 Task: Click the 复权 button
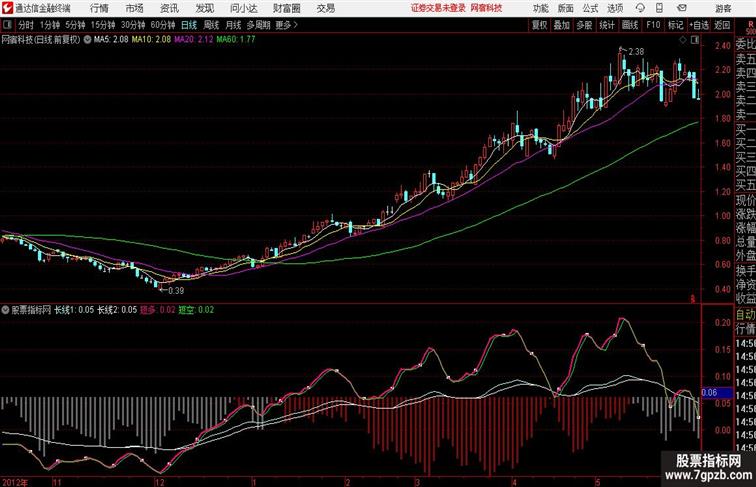[x=539, y=25]
